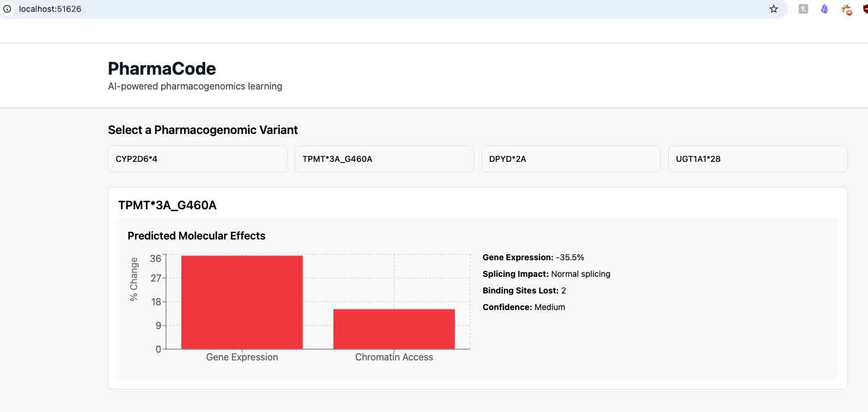This screenshot has height=412, width=868.
Task: Click the PharmaCode title
Action: pyautogui.click(x=162, y=69)
